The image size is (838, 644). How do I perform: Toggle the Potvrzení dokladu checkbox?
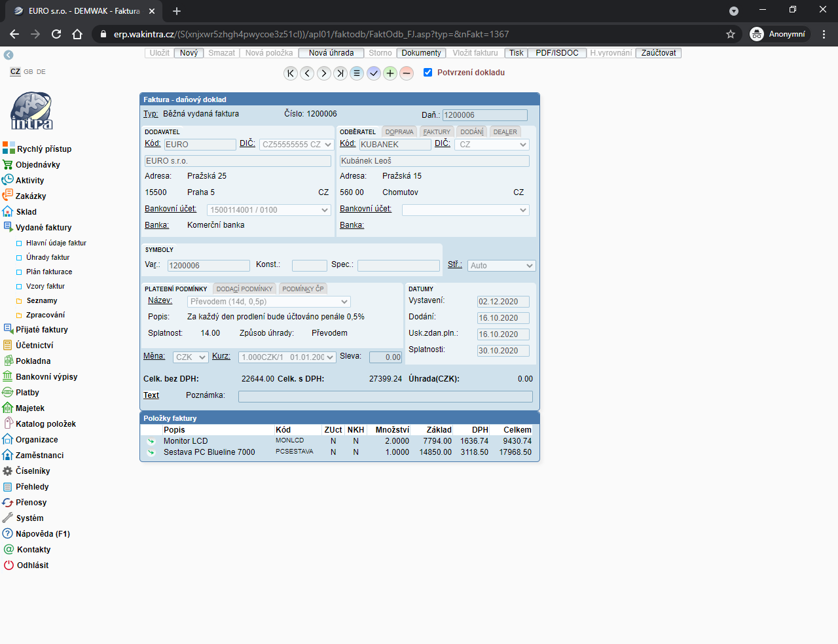(428, 73)
